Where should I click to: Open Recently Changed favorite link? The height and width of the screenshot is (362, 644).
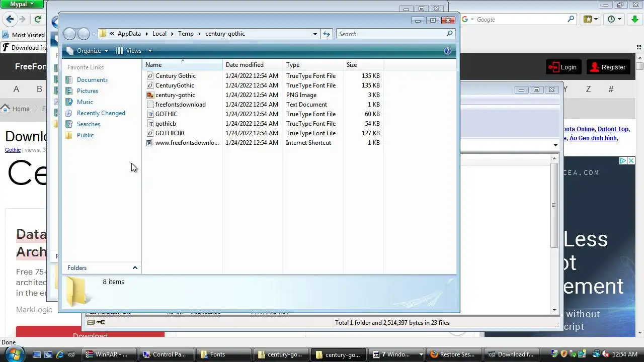click(x=101, y=113)
